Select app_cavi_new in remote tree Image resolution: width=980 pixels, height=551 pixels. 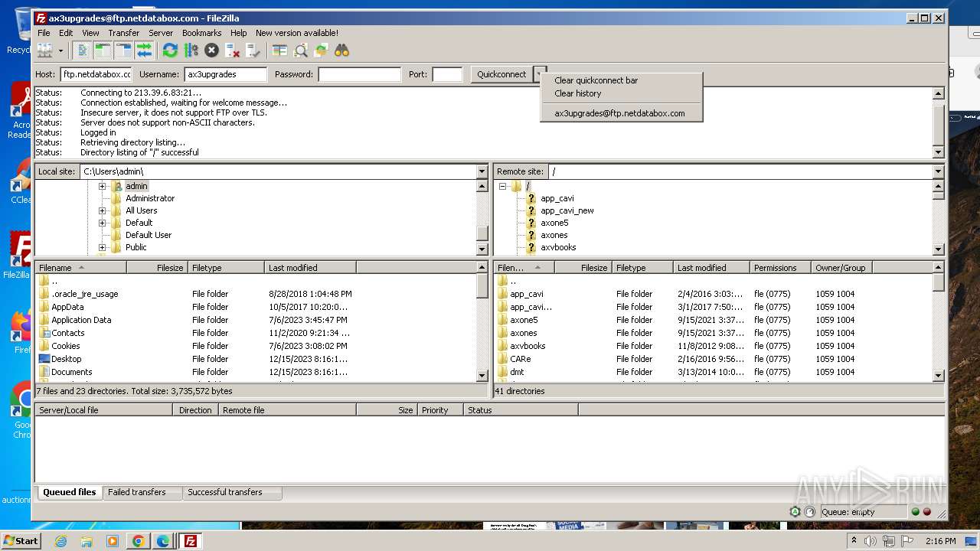pyautogui.click(x=567, y=210)
